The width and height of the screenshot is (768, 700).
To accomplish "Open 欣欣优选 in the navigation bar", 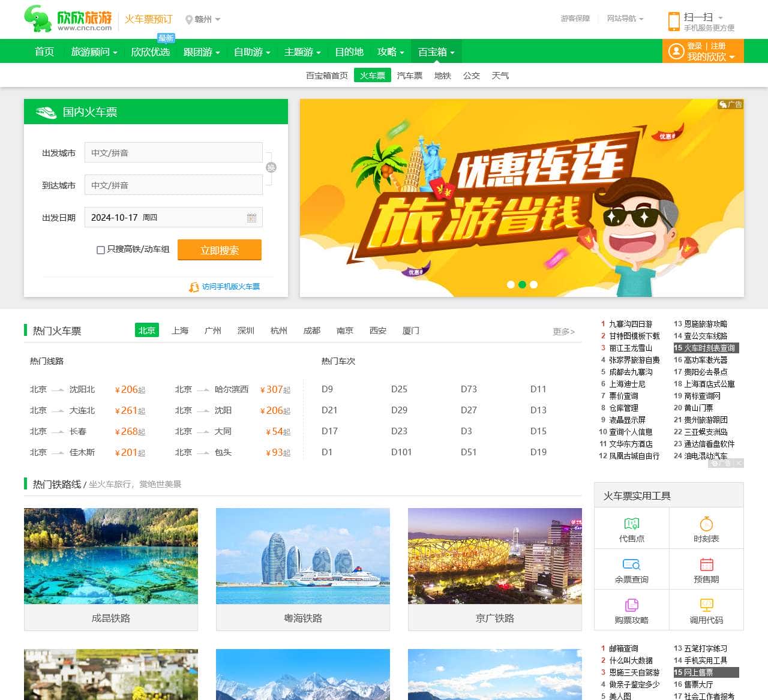I will click(x=150, y=52).
